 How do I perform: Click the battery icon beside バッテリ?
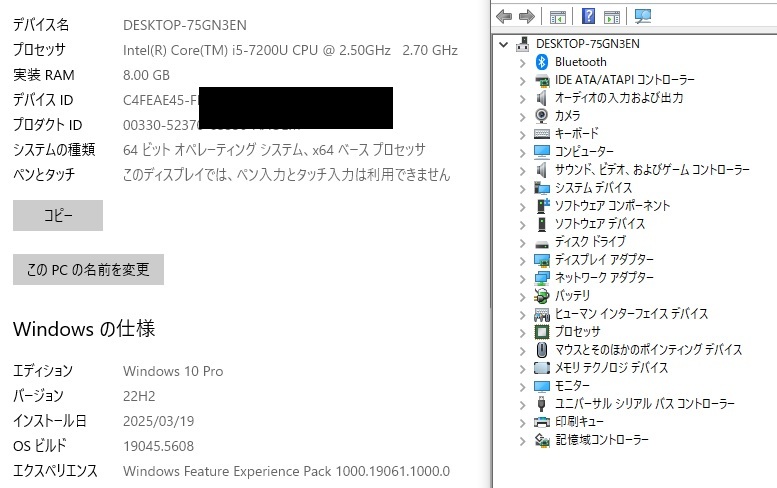click(x=542, y=296)
